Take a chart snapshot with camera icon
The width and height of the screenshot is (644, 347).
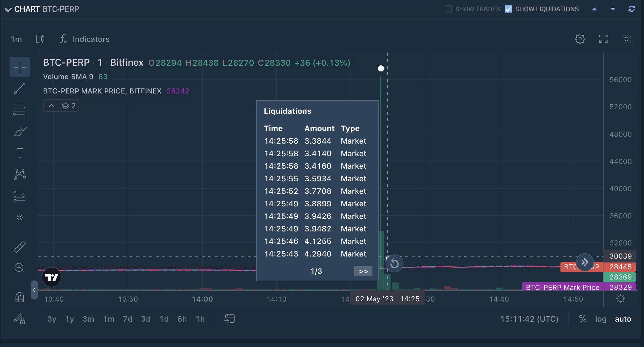pyautogui.click(x=626, y=39)
